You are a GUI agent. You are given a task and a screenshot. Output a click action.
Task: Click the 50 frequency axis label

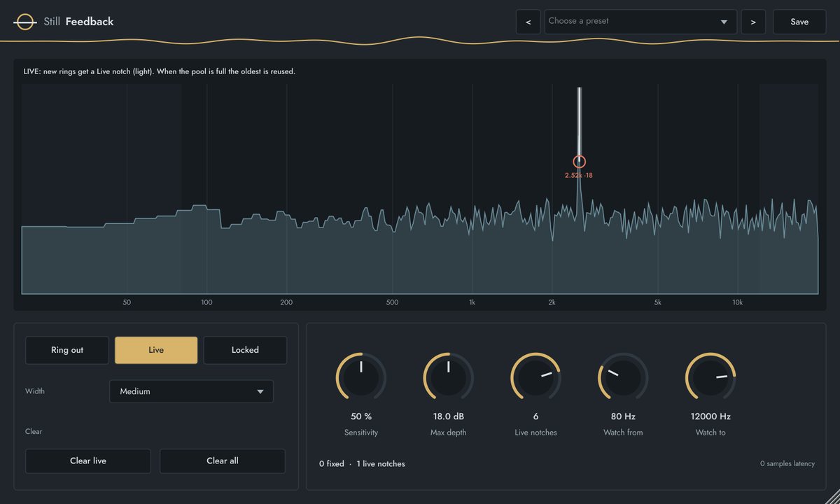point(127,302)
